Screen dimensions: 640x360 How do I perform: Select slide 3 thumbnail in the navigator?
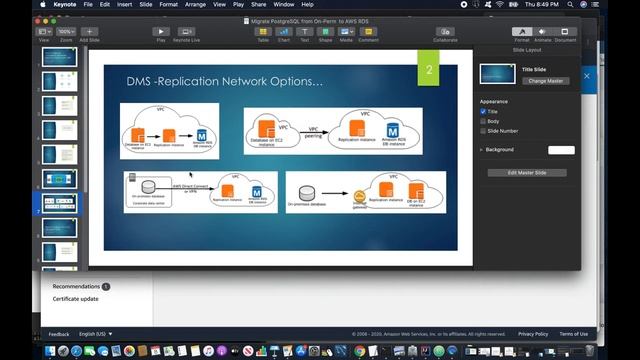click(60, 106)
